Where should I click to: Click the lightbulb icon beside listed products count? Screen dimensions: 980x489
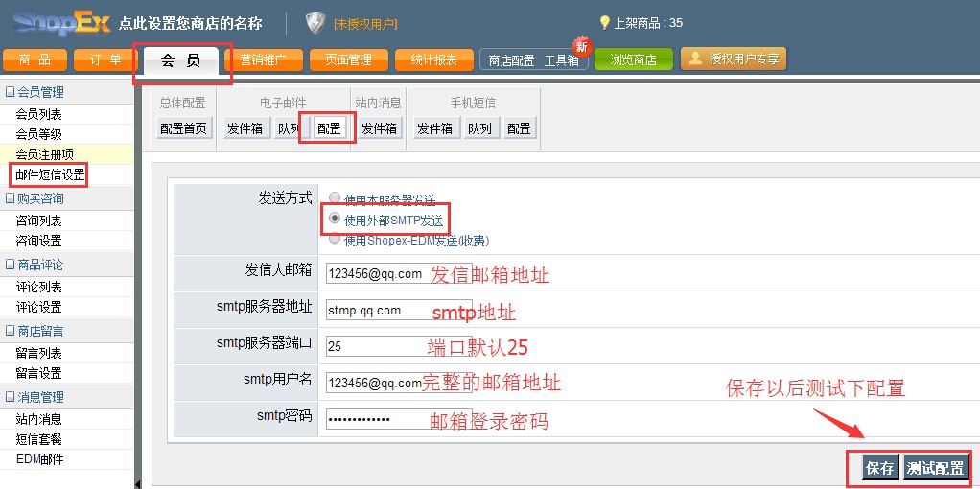(x=605, y=22)
